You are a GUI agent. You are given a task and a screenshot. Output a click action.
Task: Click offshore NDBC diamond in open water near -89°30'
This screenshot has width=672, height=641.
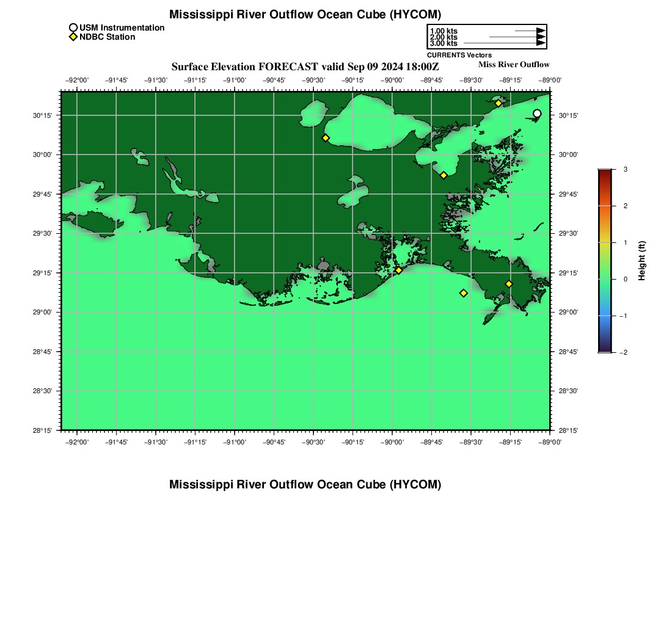(463, 293)
